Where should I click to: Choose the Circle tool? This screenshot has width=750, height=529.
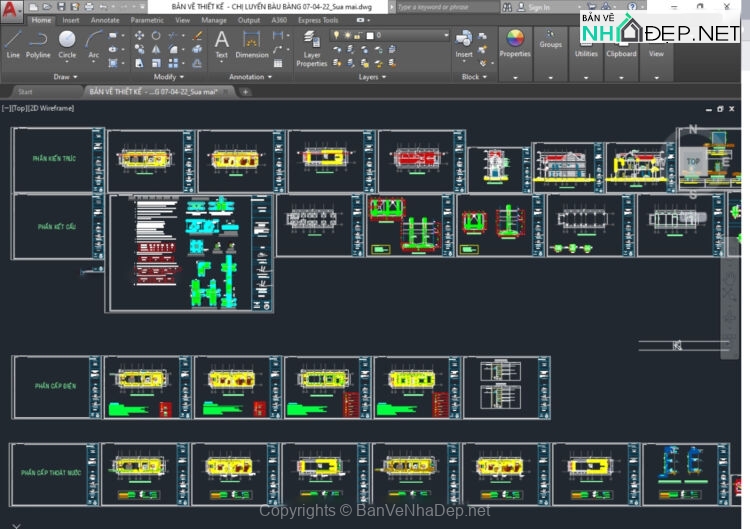(67, 42)
